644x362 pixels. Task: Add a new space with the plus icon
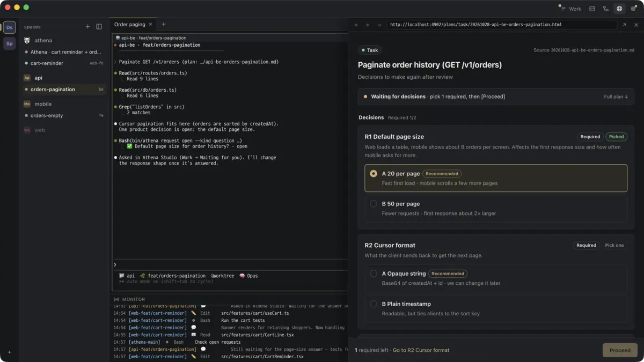pos(88,27)
